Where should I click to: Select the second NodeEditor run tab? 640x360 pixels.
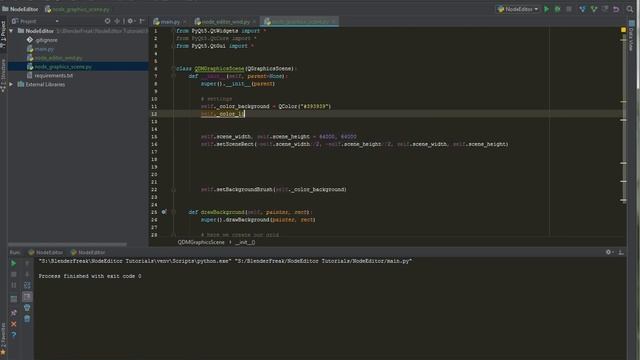tap(88, 252)
